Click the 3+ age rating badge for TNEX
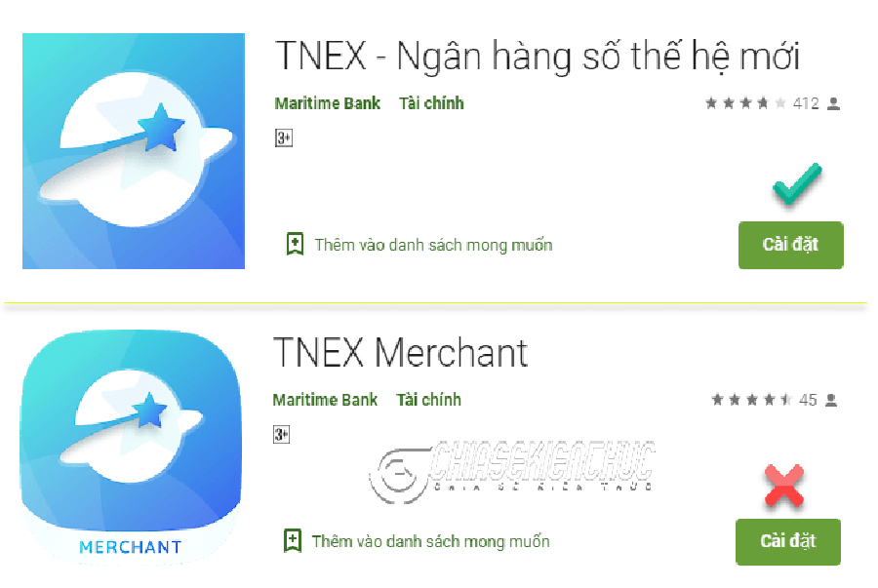The height and width of the screenshot is (588, 878). coord(284,137)
